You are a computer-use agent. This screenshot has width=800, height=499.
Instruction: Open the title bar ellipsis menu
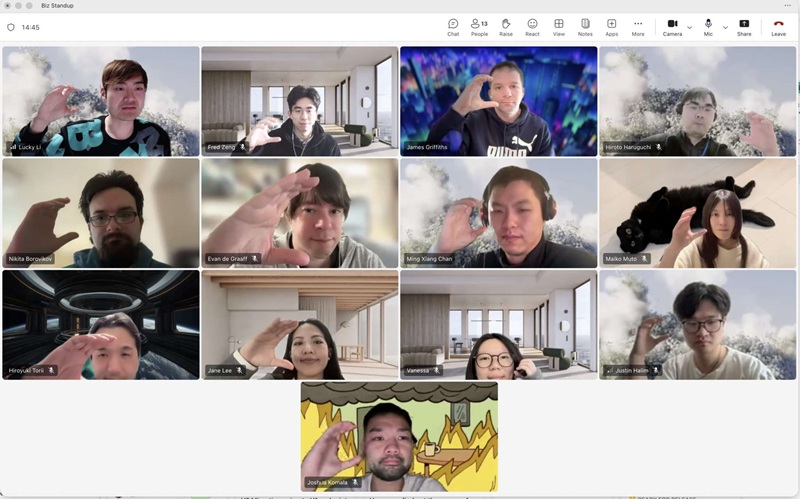[x=787, y=5]
